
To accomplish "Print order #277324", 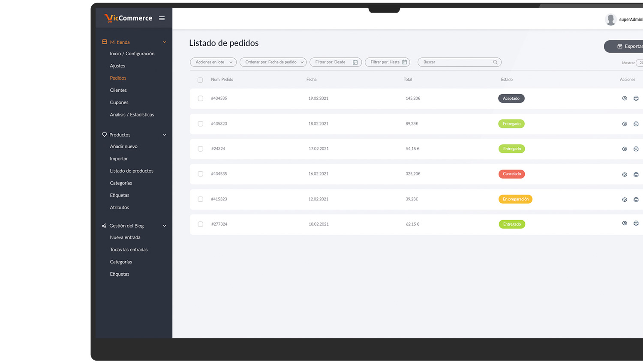I will 636,223.
